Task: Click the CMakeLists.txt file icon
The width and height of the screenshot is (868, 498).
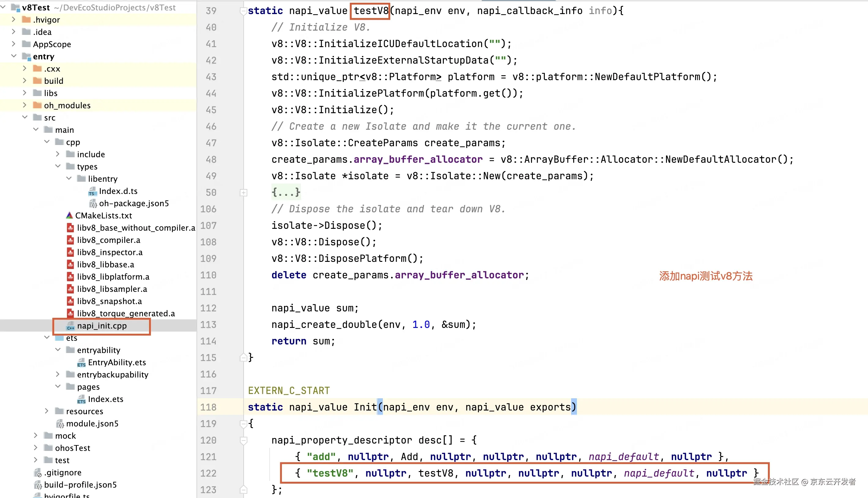Action: click(69, 215)
